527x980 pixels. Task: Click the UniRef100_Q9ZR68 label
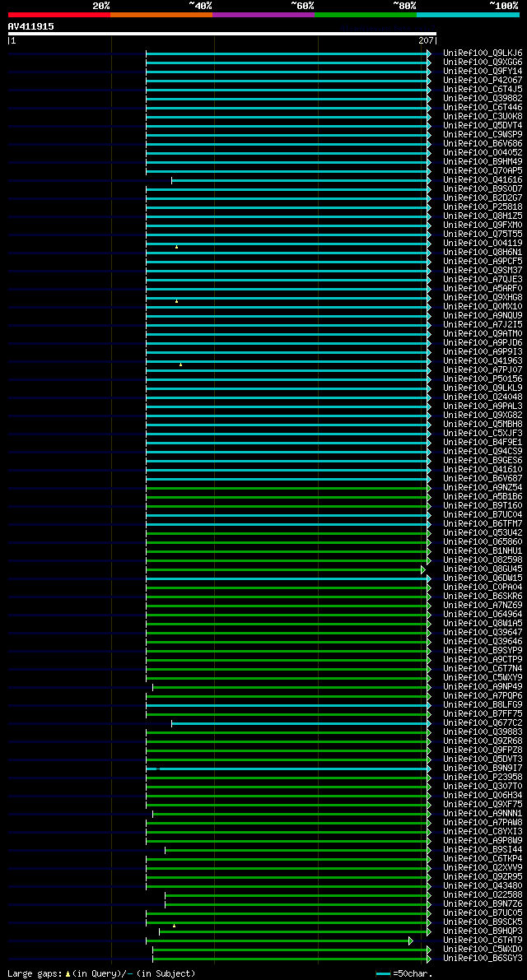point(483,741)
